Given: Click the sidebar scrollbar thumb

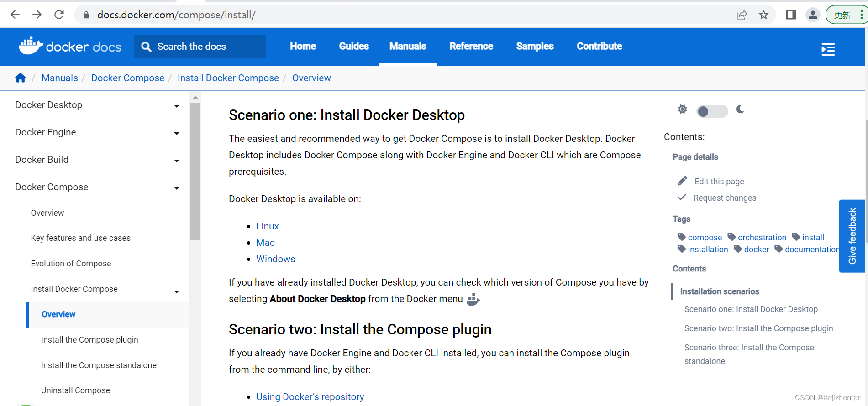Looking at the screenshot, I should pyautogui.click(x=195, y=171).
